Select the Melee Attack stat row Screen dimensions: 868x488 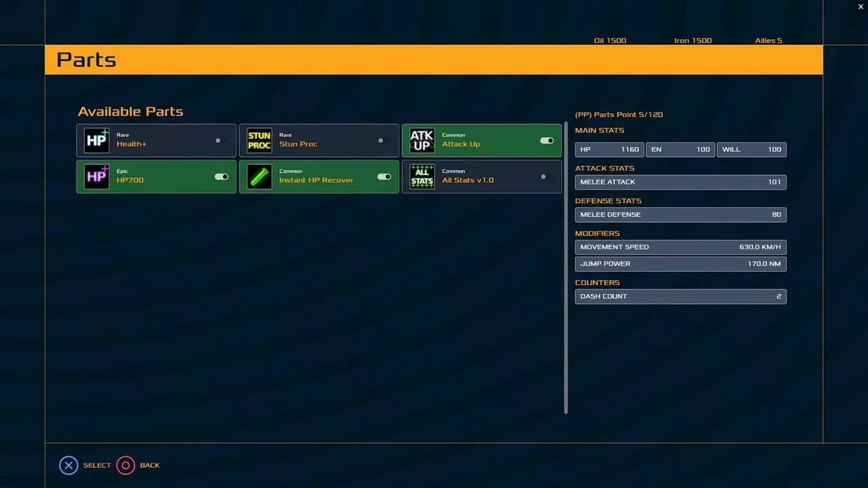681,182
